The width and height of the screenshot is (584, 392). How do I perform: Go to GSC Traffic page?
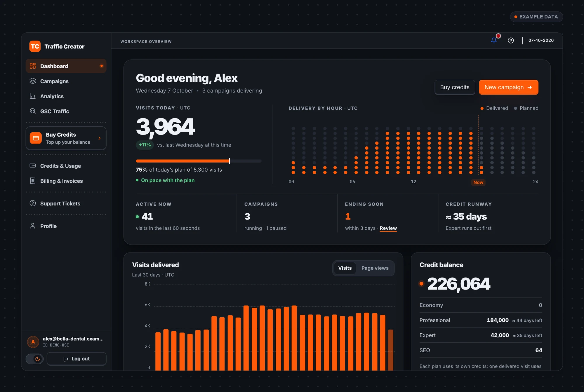[66, 111]
